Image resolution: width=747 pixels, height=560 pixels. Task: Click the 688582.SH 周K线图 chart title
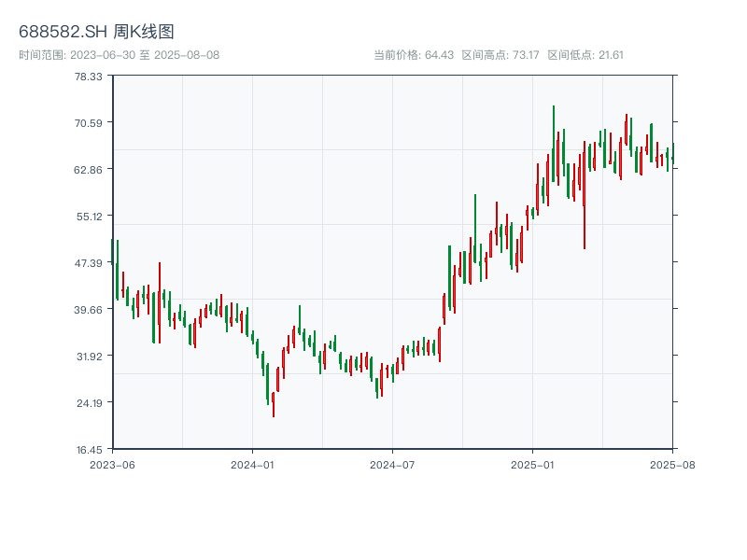(x=96, y=33)
